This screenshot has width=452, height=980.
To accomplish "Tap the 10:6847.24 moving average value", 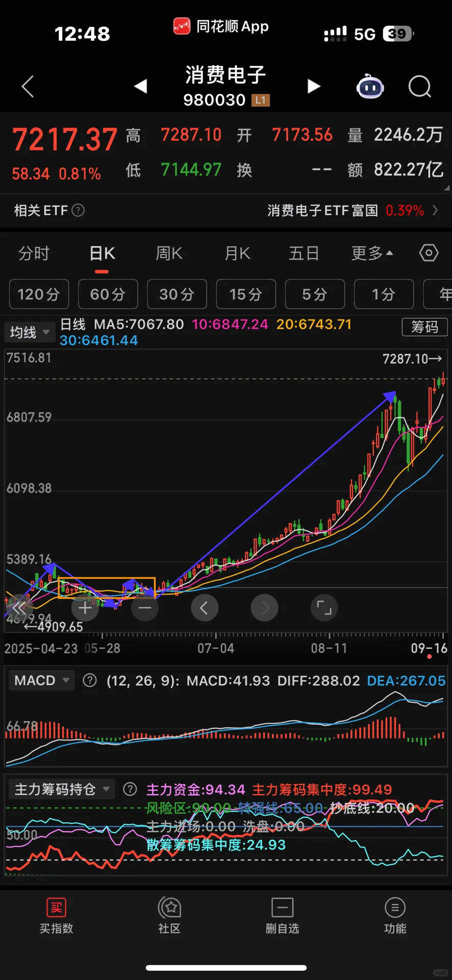I will point(230,324).
